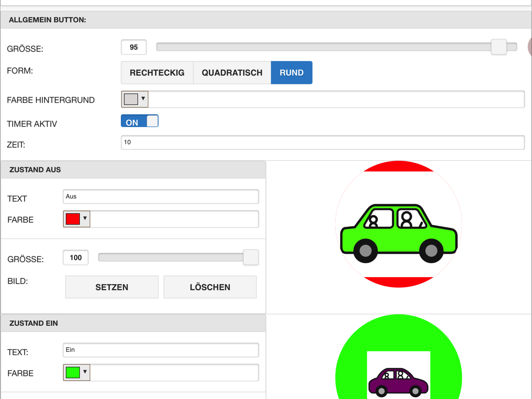Click the ZUSTAND EIN section header

coord(133,323)
